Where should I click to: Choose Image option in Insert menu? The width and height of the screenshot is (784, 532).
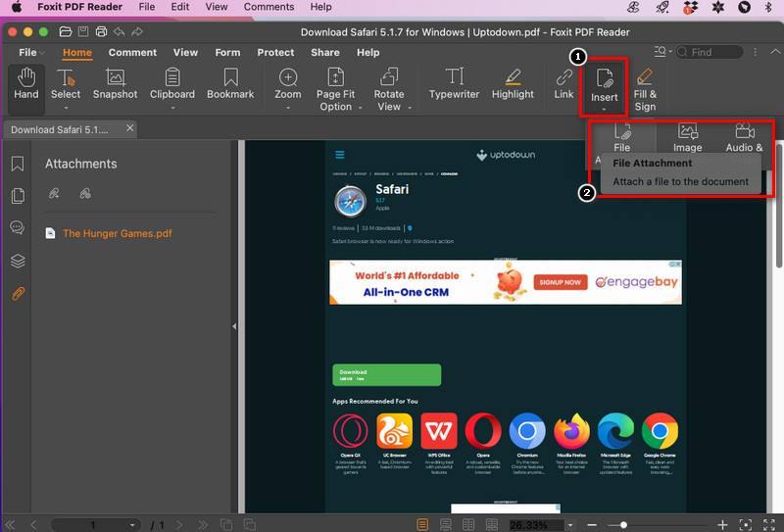click(688, 137)
